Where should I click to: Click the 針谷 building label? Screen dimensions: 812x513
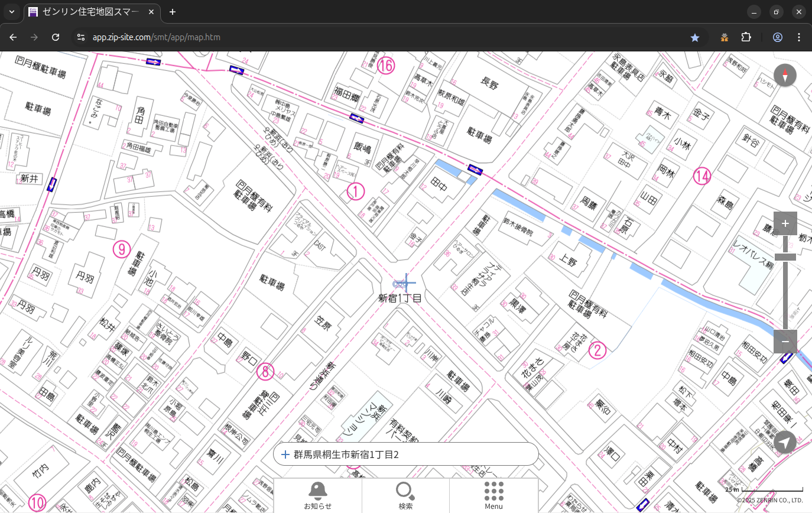751,140
